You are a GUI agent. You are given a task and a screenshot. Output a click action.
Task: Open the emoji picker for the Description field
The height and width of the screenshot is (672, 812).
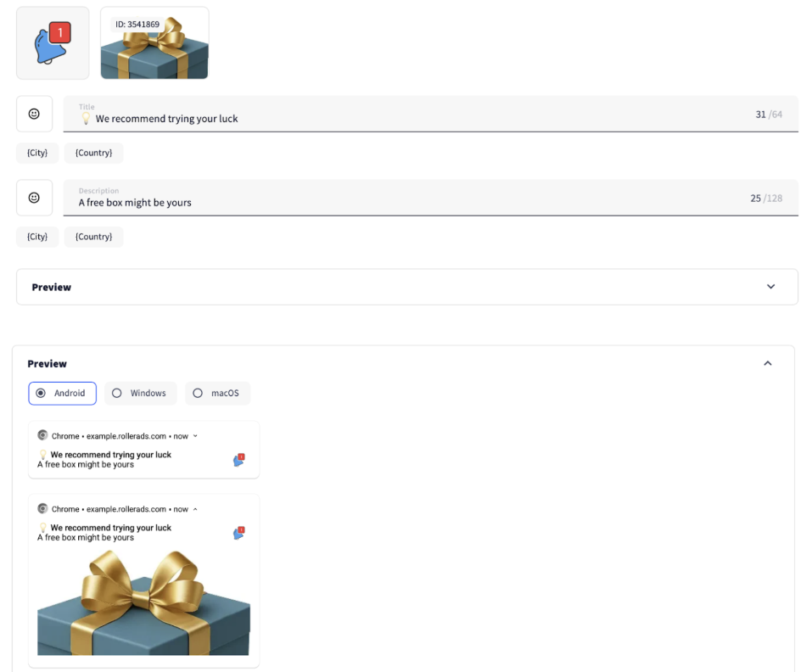click(34, 197)
